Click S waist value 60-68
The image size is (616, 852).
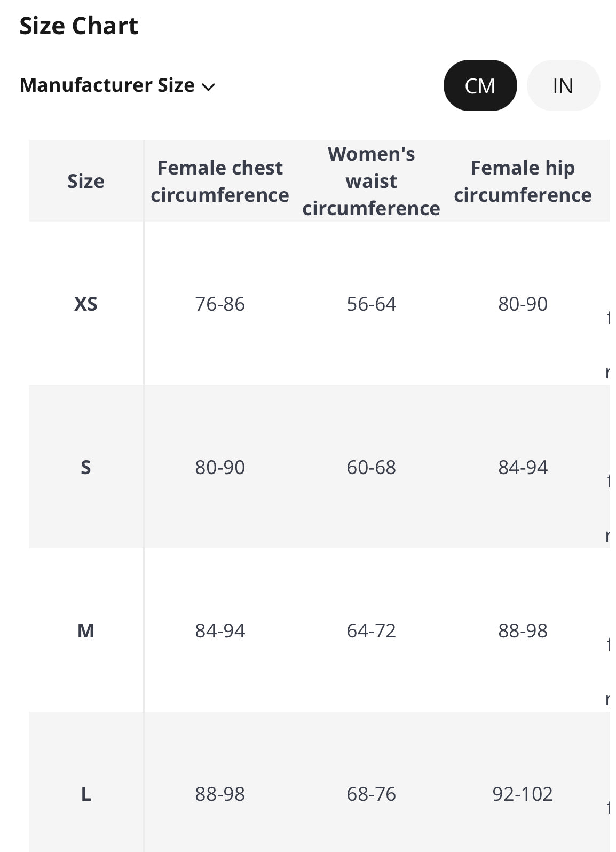(372, 467)
